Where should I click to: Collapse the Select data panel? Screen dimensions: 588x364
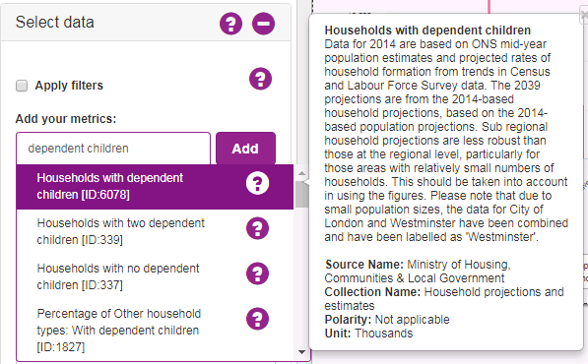(263, 24)
